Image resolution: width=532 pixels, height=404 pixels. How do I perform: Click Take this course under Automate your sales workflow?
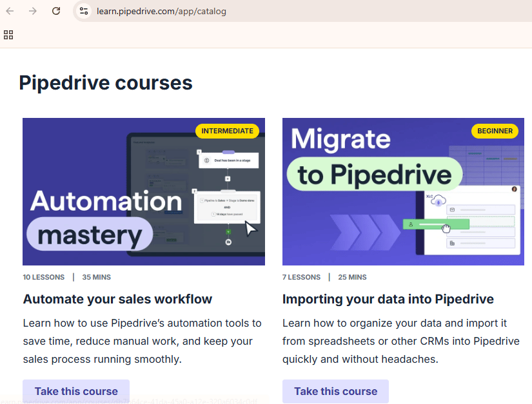pyautogui.click(x=75, y=391)
